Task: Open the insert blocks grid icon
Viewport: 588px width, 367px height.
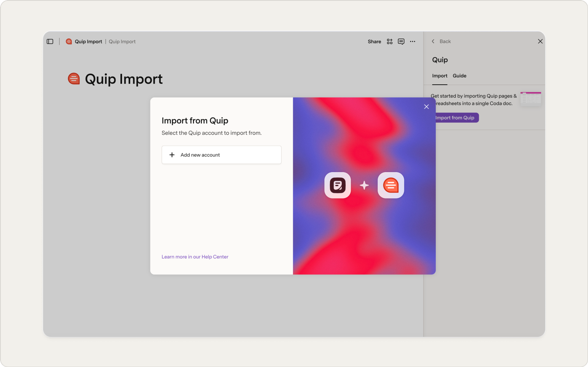Action: [x=390, y=41]
